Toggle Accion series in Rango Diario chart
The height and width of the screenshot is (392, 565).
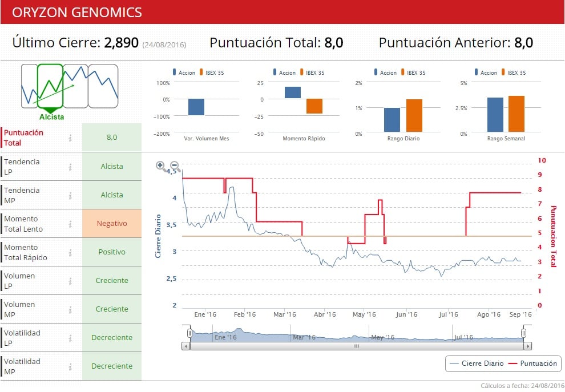pos(385,72)
